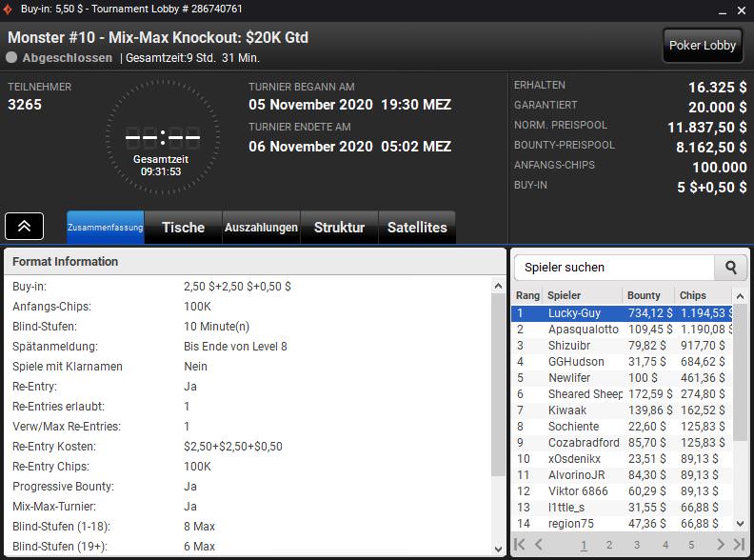Viewport: 754px width, 560px height.
Task: Open the Struktur tab
Action: click(339, 228)
